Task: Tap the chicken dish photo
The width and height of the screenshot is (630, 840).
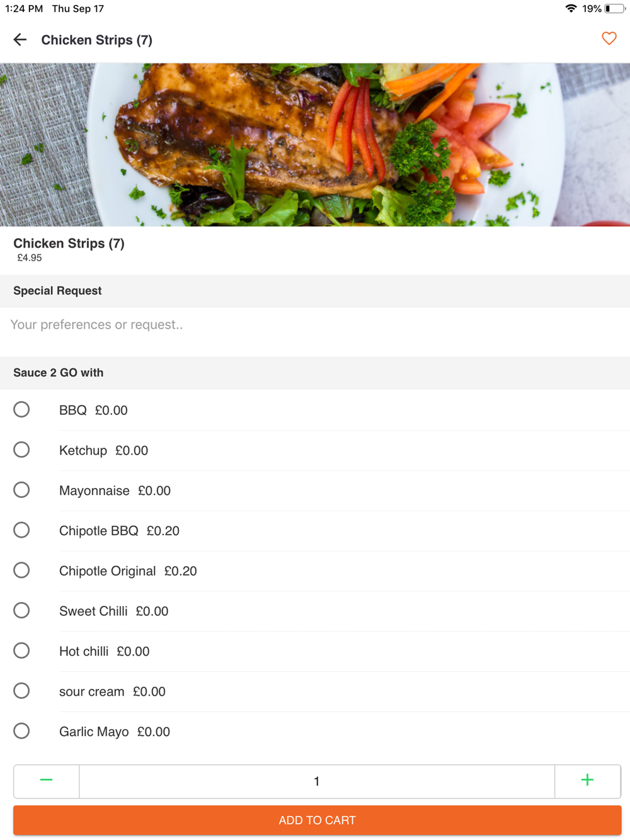Action: tap(315, 144)
